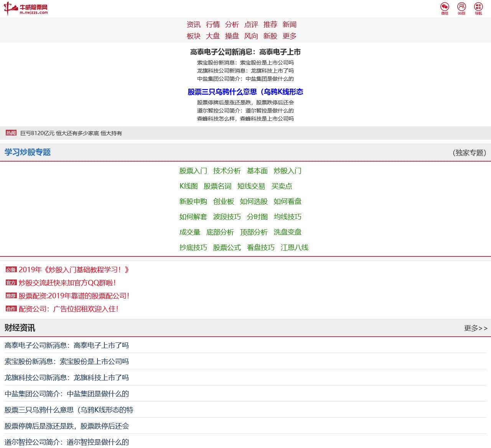This screenshot has width=491, height=448.
Task: Open hot news 巨亏8120亿元 恒大还有多少家底
Action: [71, 133]
